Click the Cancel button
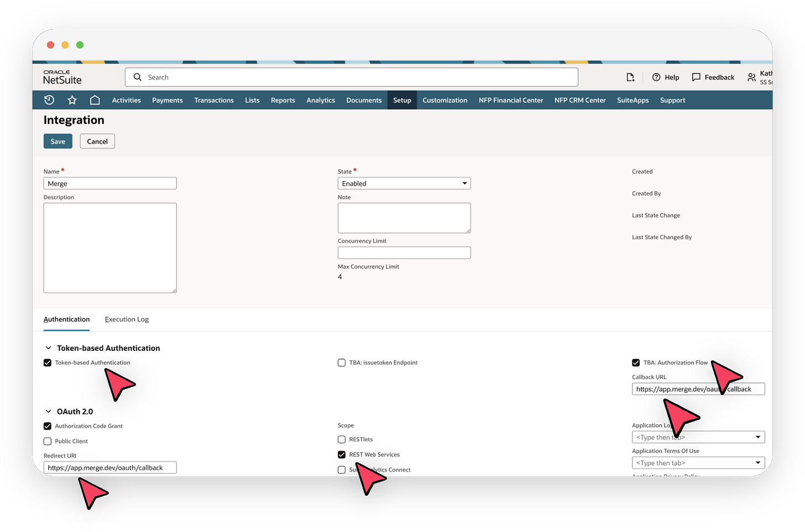 tap(97, 141)
